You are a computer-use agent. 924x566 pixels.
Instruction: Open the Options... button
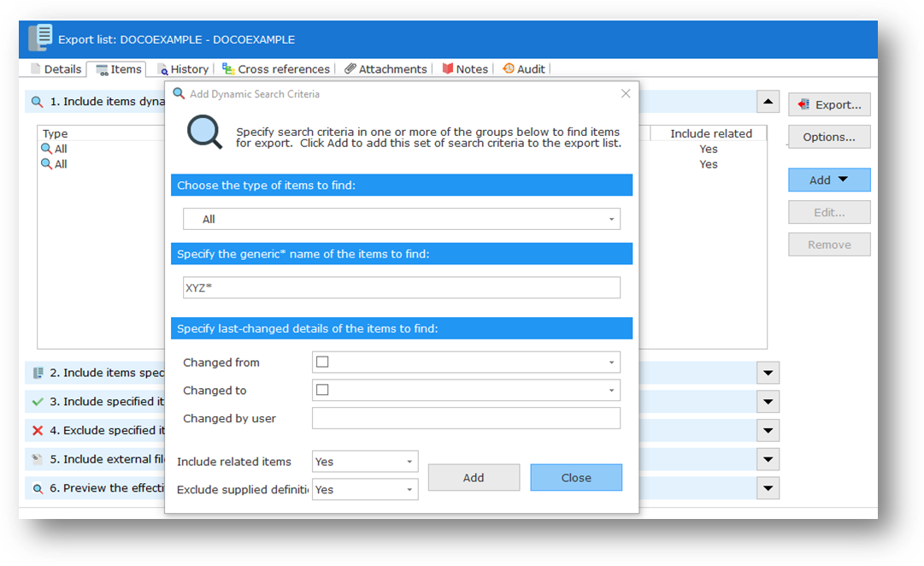[829, 137]
